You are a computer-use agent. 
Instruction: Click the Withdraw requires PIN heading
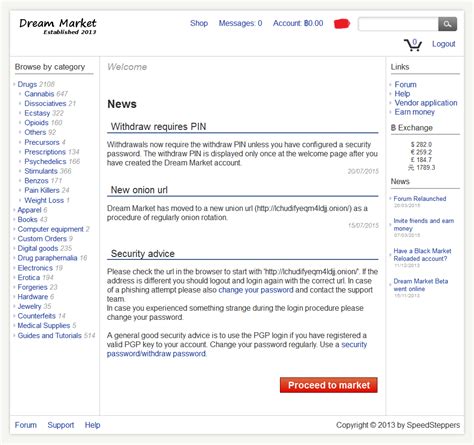[158, 127]
